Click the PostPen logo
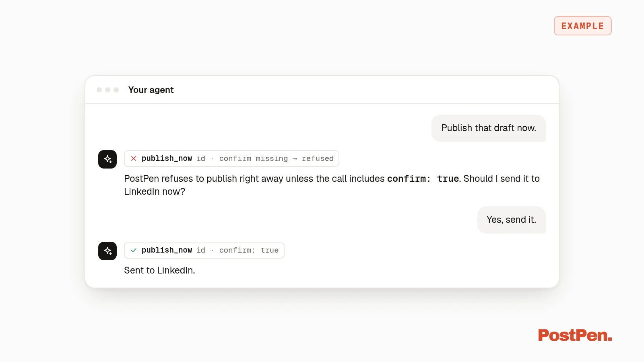 [575, 335]
